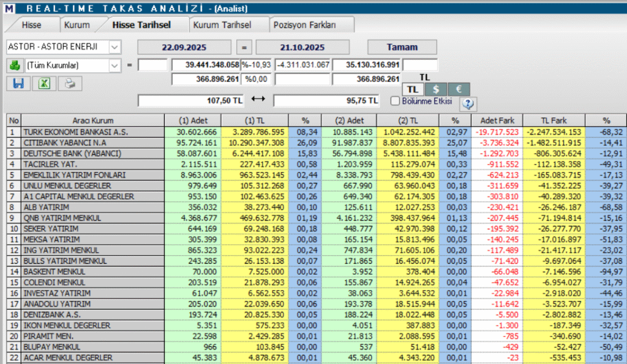Click the green refresh/load data icon

(x=14, y=65)
